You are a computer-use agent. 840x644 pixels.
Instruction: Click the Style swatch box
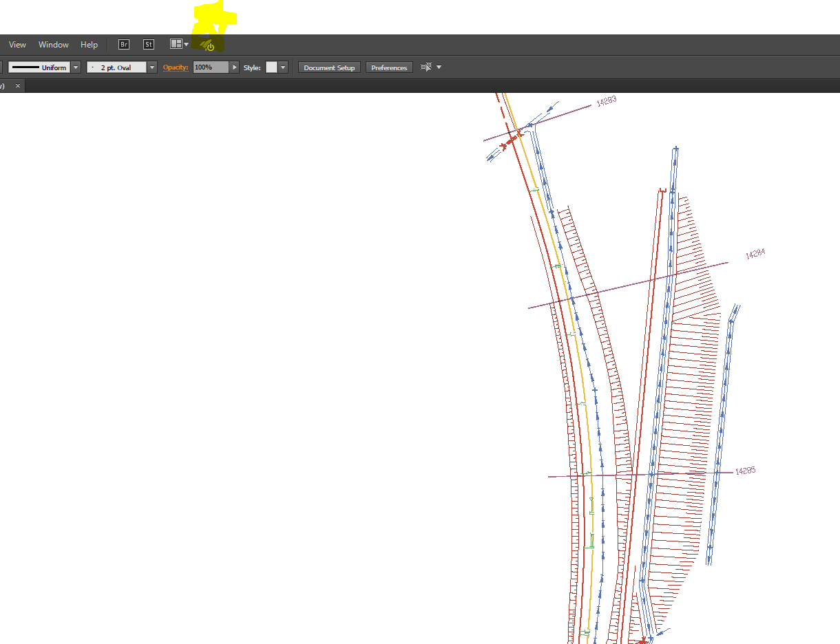click(x=271, y=67)
